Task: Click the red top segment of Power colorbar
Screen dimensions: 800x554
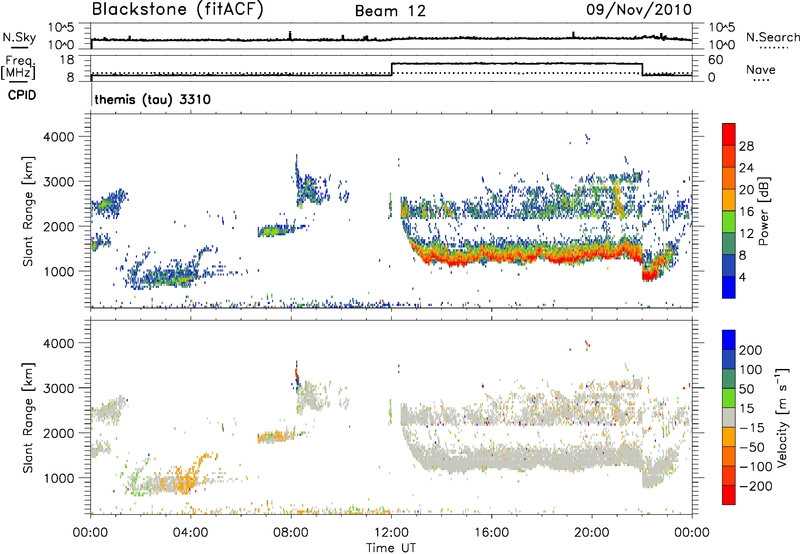Action: tap(729, 134)
